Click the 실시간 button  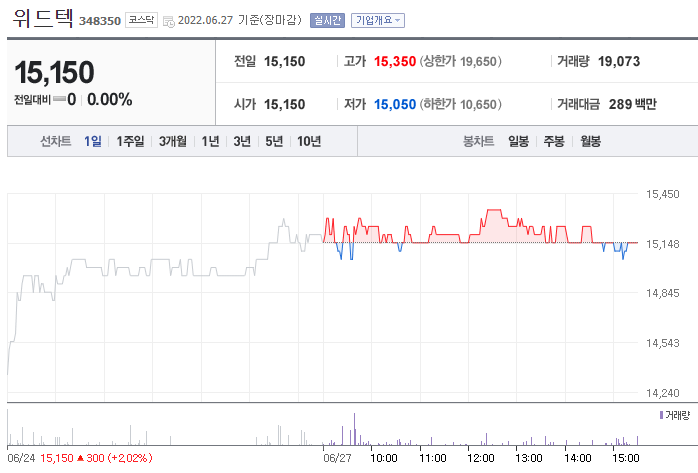327,20
